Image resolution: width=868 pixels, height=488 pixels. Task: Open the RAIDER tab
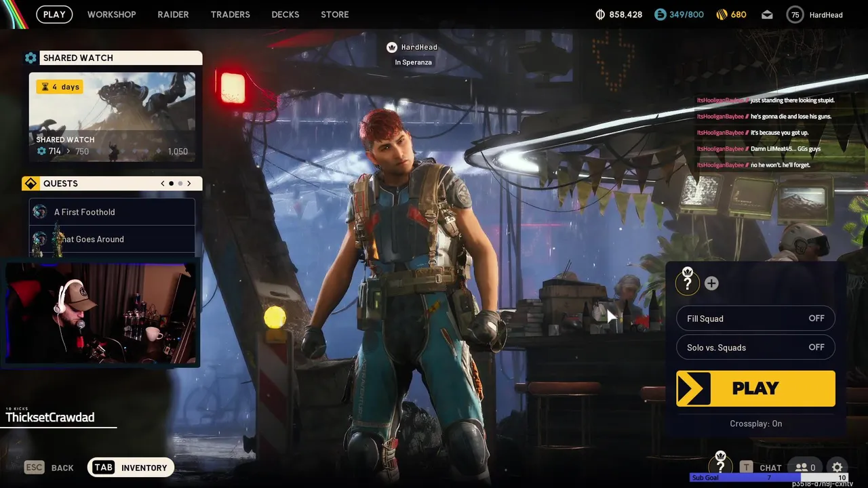(x=173, y=14)
